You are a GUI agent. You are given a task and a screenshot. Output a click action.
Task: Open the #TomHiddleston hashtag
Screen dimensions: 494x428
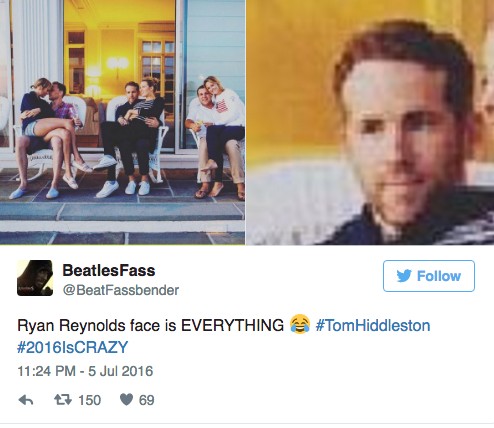coord(373,325)
